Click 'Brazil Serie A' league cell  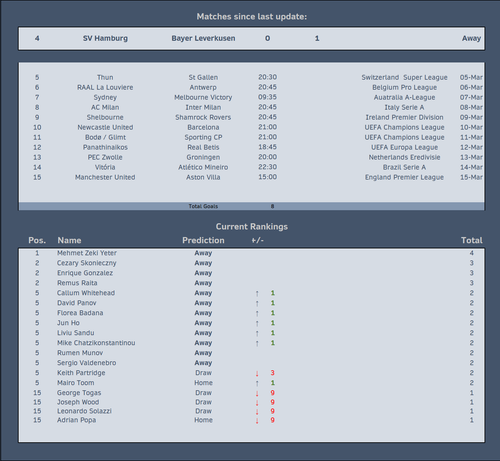point(404,167)
